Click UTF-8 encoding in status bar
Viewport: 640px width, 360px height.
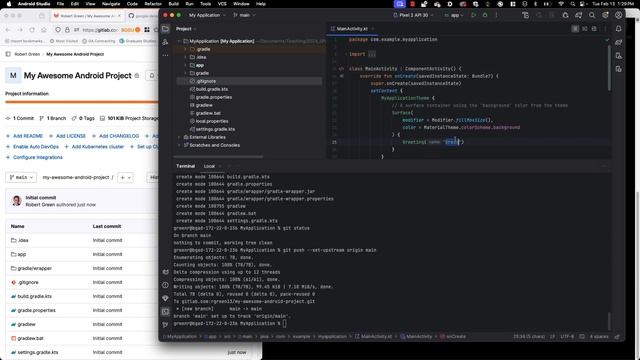pyautogui.click(x=567, y=337)
